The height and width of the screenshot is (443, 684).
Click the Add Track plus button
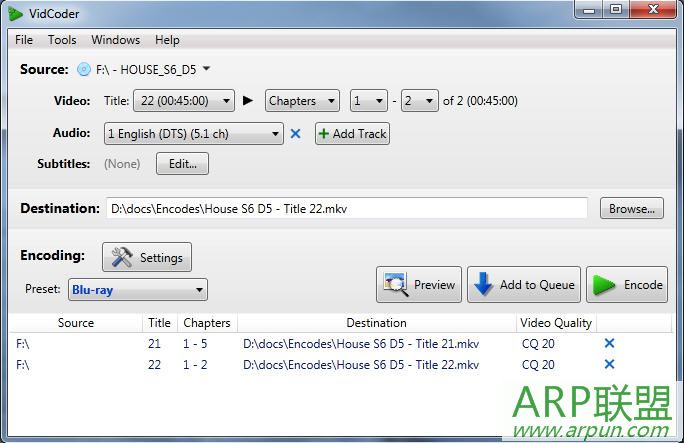352,133
